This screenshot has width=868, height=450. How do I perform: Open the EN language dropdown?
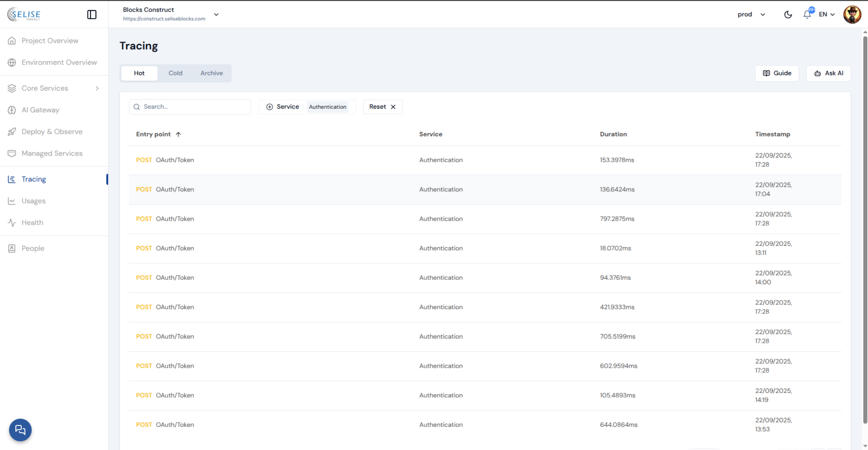[x=827, y=14]
